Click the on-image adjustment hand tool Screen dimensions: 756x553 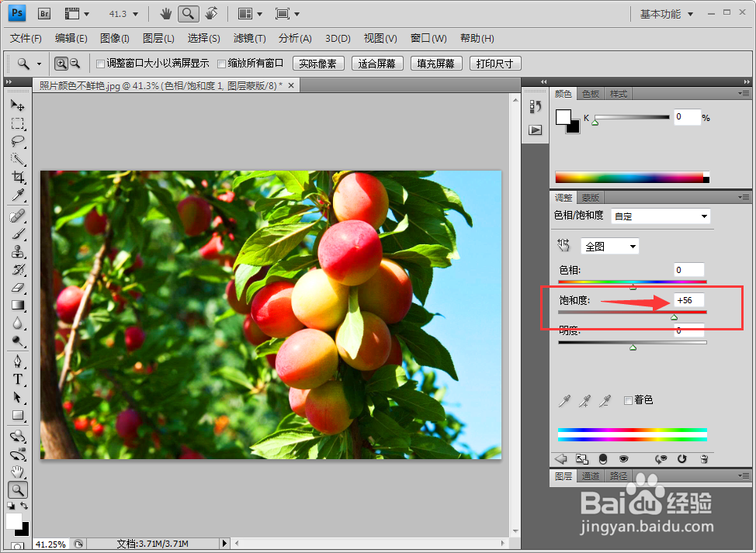point(564,245)
